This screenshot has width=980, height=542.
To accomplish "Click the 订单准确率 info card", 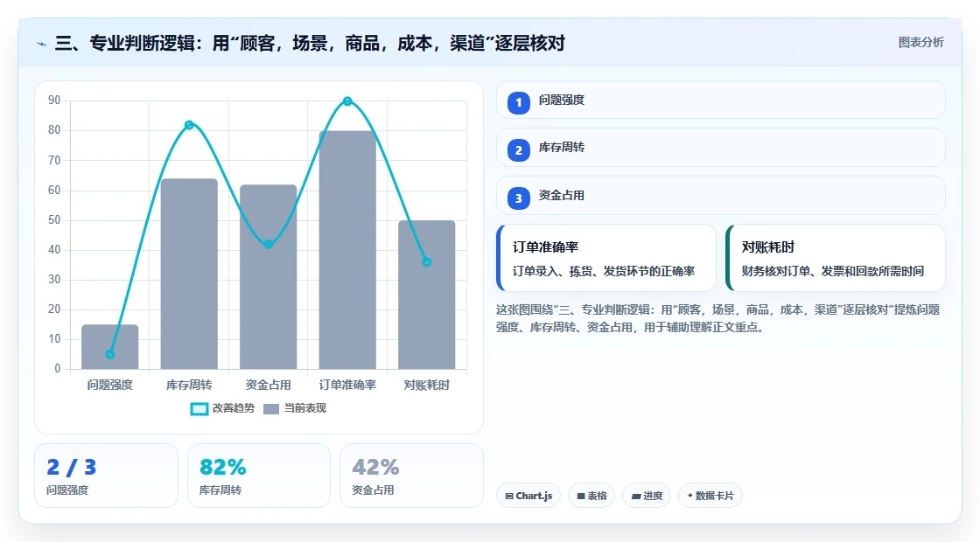I will pyautogui.click(x=606, y=258).
